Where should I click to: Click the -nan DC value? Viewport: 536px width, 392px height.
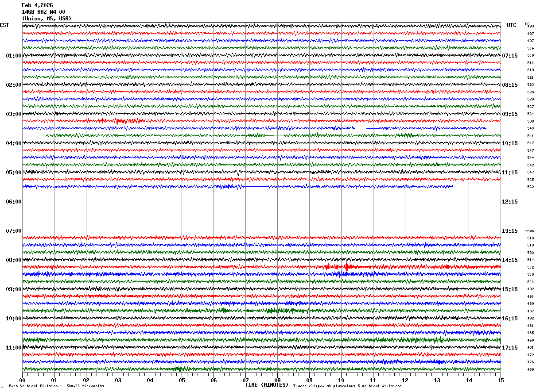[530, 231]
